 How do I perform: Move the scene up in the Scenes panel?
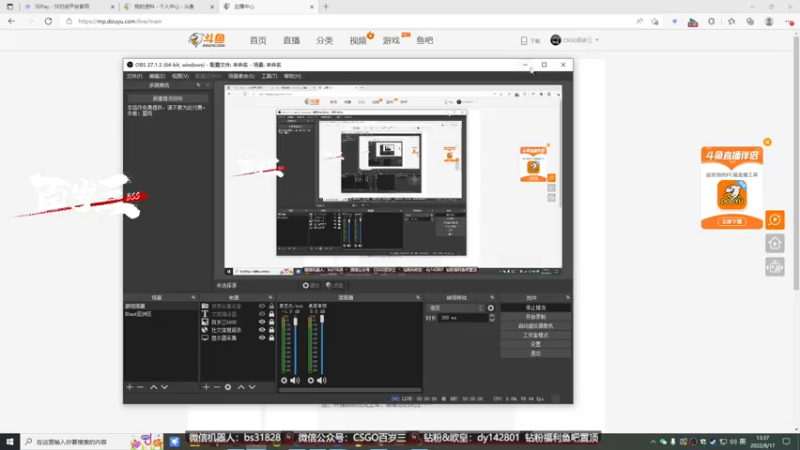click(x=154, y=387)
